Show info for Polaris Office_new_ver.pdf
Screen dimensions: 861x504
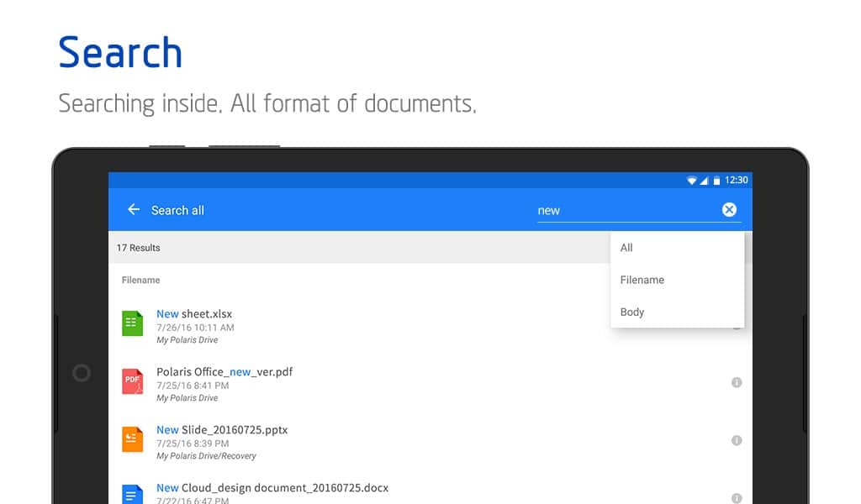click(737, 382)
